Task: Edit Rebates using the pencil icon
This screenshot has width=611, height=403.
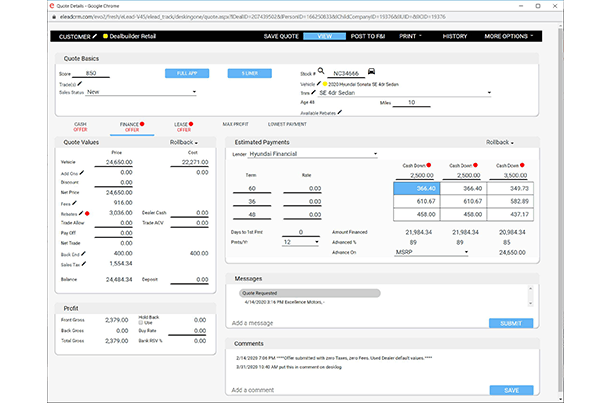Action: (81, 213)
